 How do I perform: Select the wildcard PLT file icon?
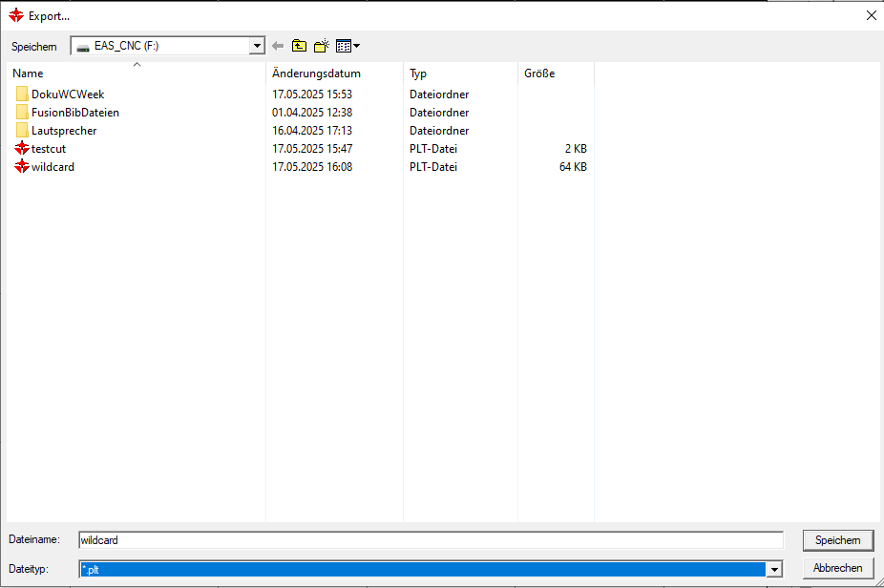click(x=22, y=166)
